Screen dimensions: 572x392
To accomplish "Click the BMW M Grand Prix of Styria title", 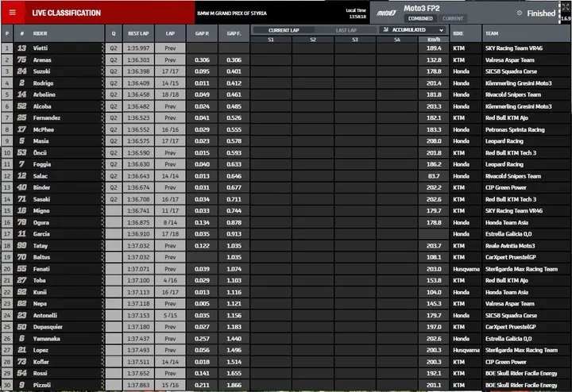I will coord(232,13).
